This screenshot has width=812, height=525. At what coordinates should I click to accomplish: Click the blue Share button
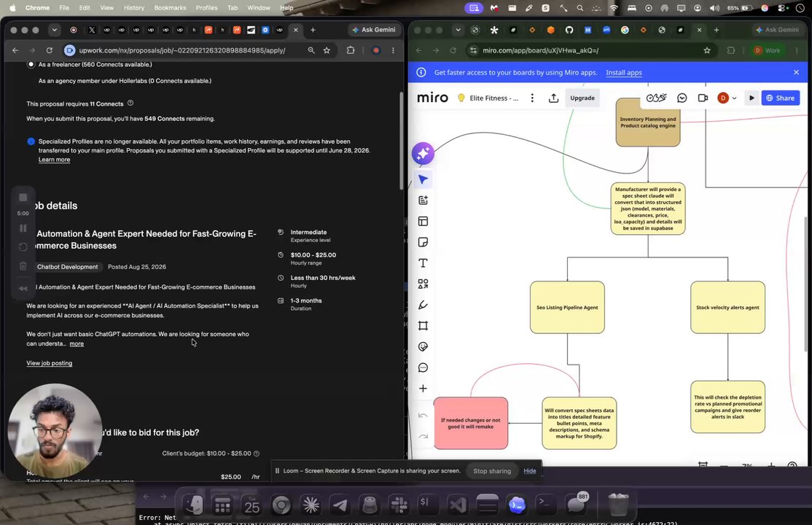pos(781,98)
